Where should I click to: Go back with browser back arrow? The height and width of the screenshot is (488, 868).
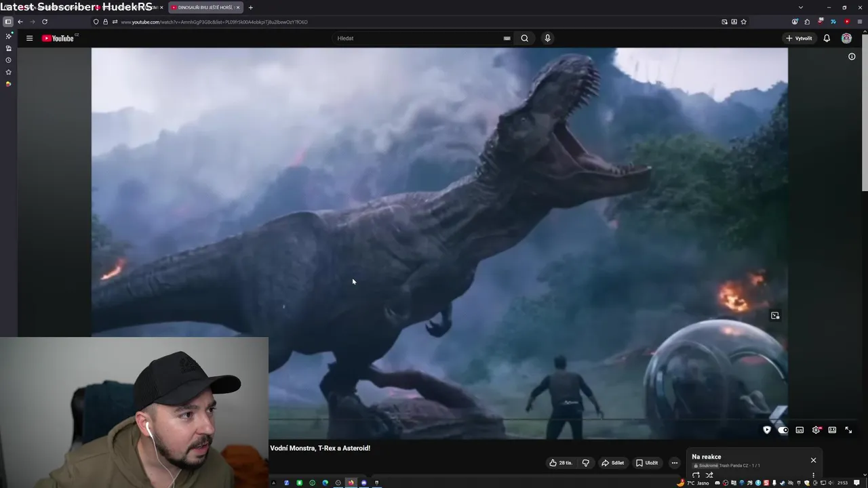[20, 22]
